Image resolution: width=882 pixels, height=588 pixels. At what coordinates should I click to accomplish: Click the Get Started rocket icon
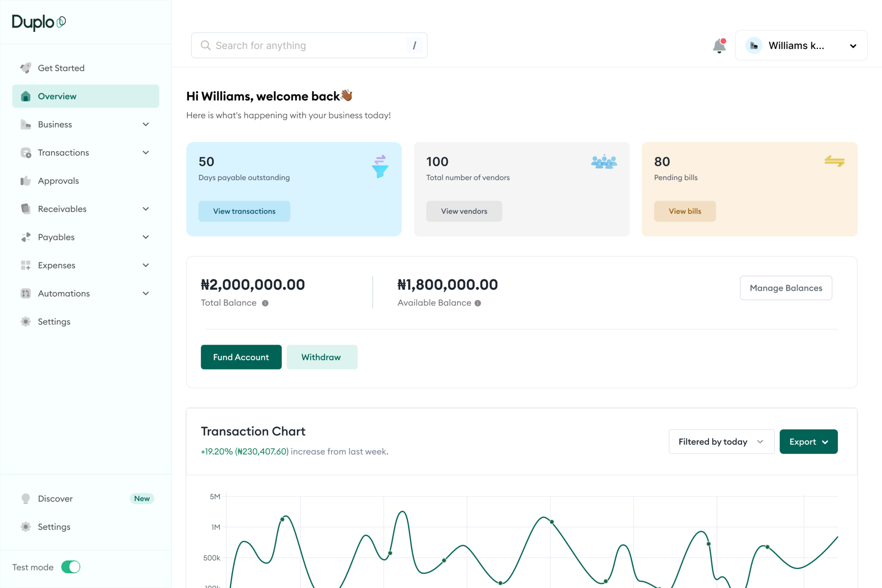[26, 68]
